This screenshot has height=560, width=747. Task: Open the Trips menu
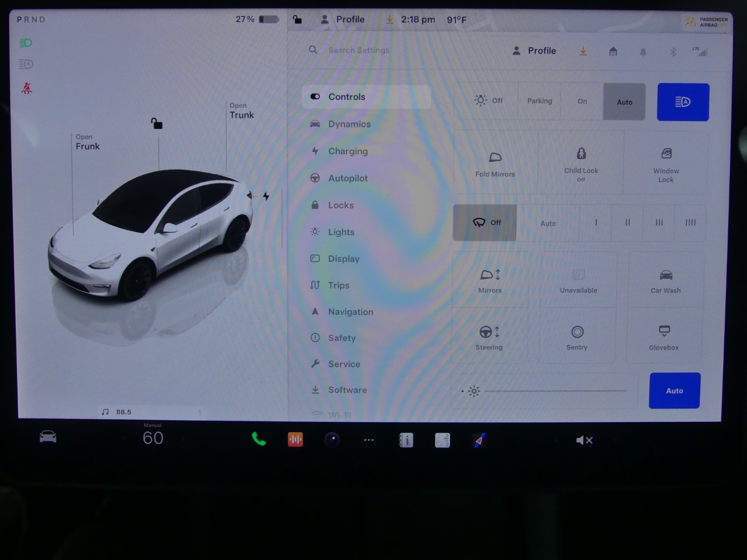pos(329,285)
